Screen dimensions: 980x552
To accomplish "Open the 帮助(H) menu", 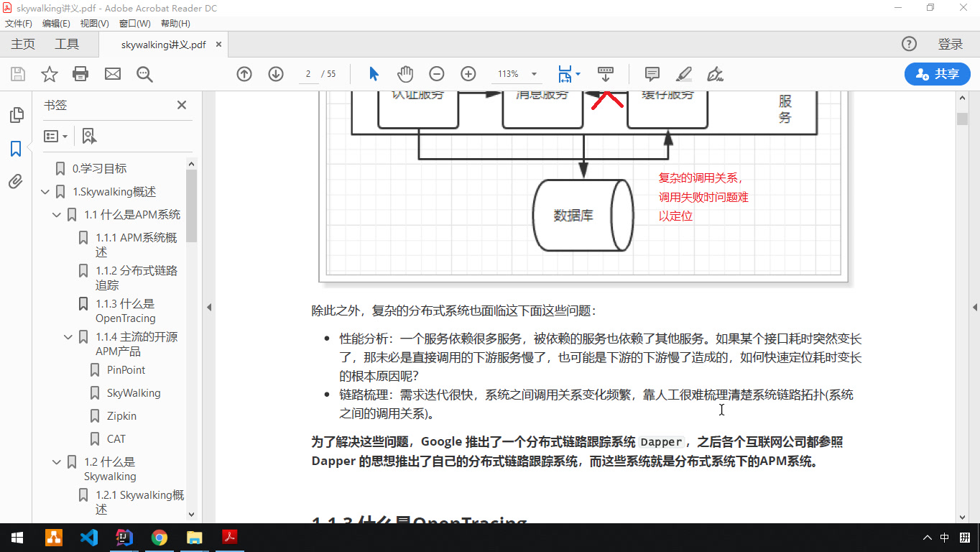I will coord(175,23).
